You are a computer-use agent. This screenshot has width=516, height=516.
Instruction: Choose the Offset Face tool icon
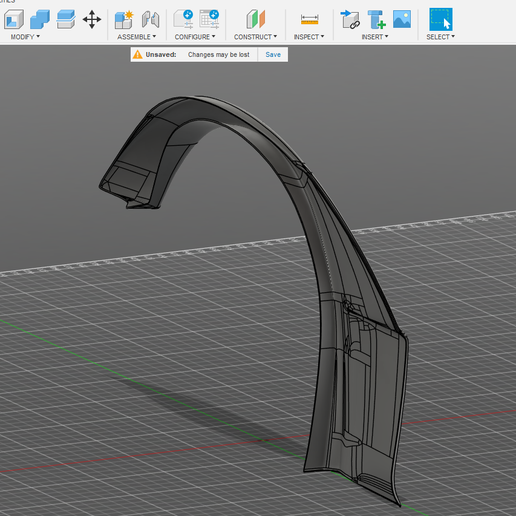point(66,19)
